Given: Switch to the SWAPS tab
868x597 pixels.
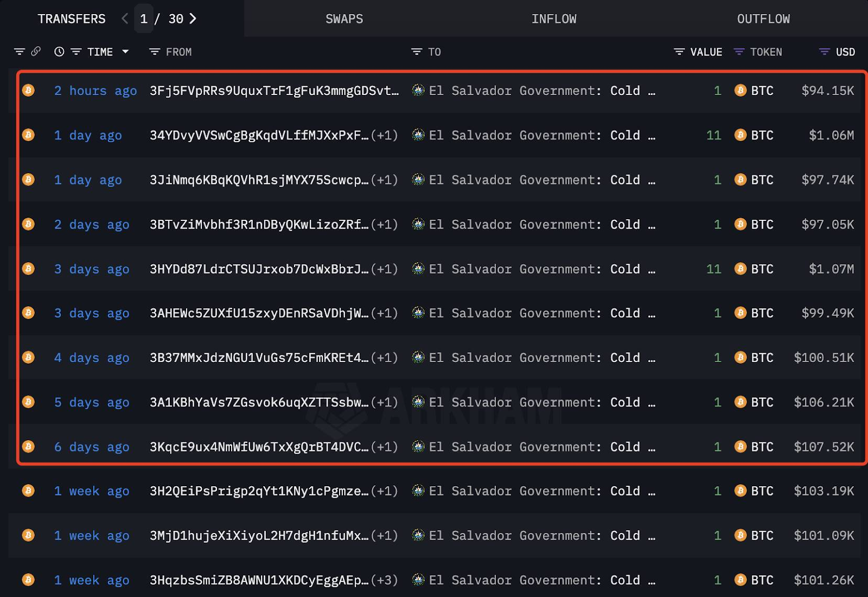Looking at the screenshot, I should (x=344, y=19).
